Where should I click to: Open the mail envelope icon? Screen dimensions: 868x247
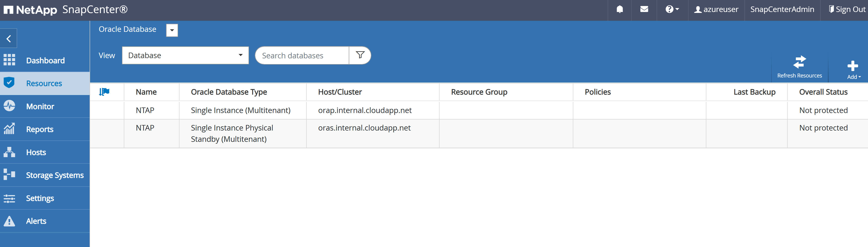tap(644, 9)
